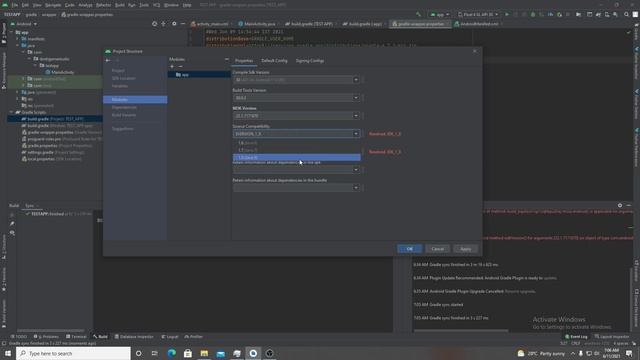640x360 pixels.
Task: Hide the Project panel with the minus icon
Action: click(183, 24)
